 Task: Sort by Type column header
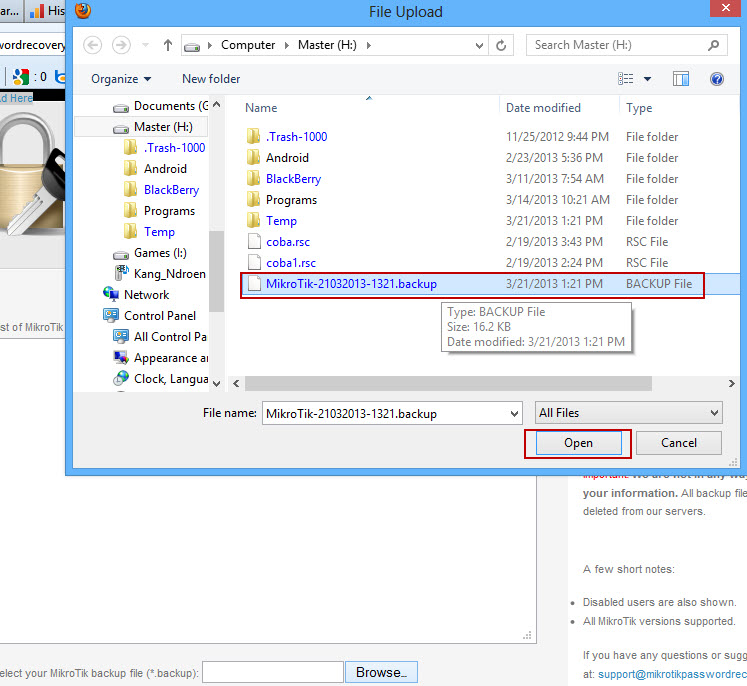[639, 108]
